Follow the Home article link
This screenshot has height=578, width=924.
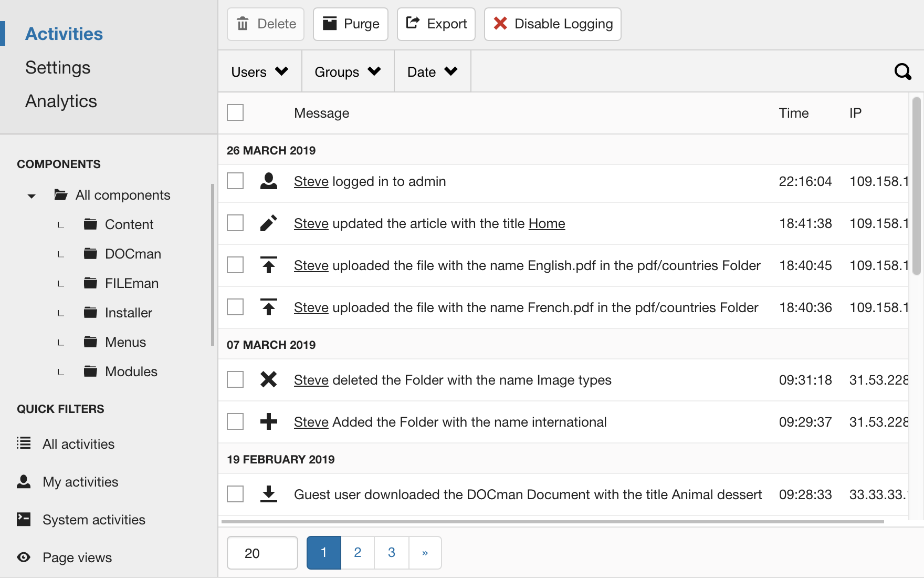point(547,223)
